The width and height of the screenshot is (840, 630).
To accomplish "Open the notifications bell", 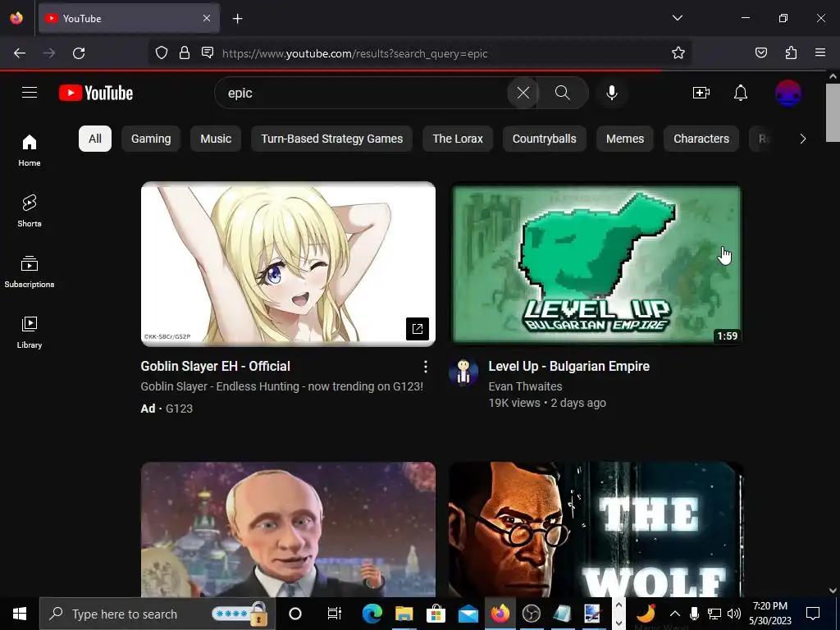I will point(741,93).
